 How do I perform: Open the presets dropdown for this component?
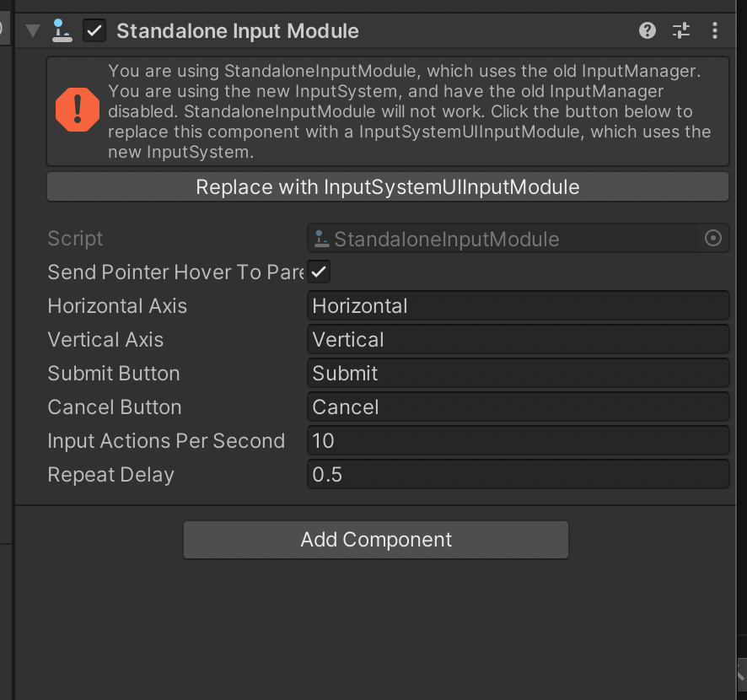[680, 30]
